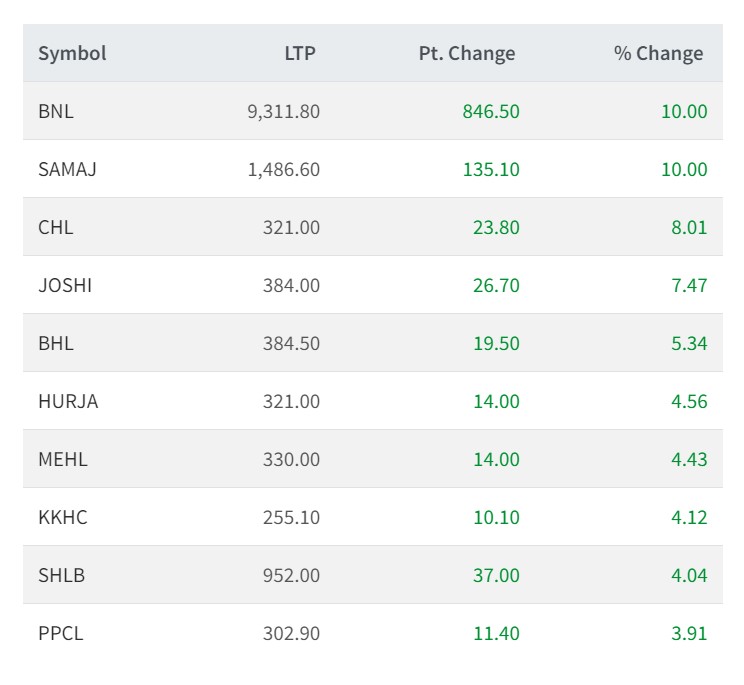The height and width of the screenshot is (685, 744).
Task: Open the BNL stock symbol
Action: click(x=56, y=111)
